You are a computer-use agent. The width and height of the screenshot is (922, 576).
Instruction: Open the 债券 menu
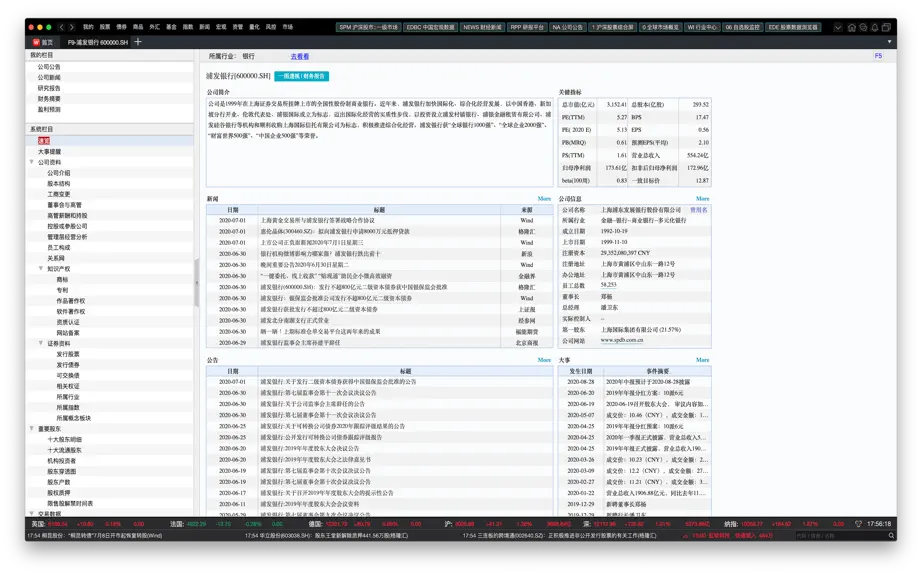(121, 27)
